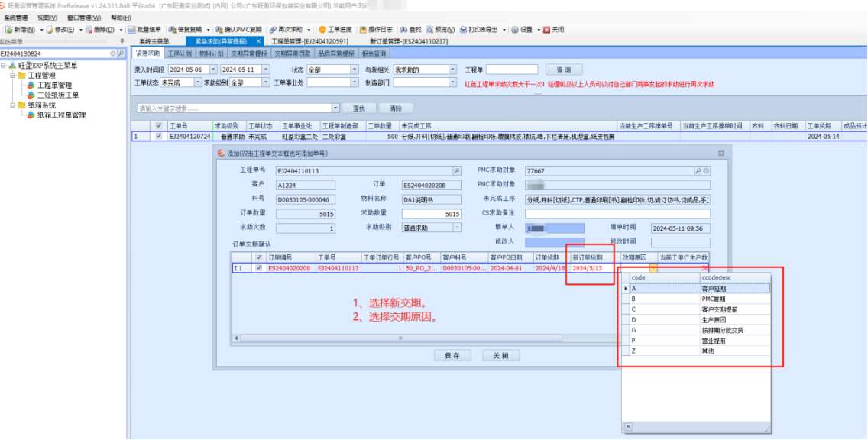Open the end date 2024-05-11 dropdown
Viewport: 868px width, 440px height.
tap(266, 70)
